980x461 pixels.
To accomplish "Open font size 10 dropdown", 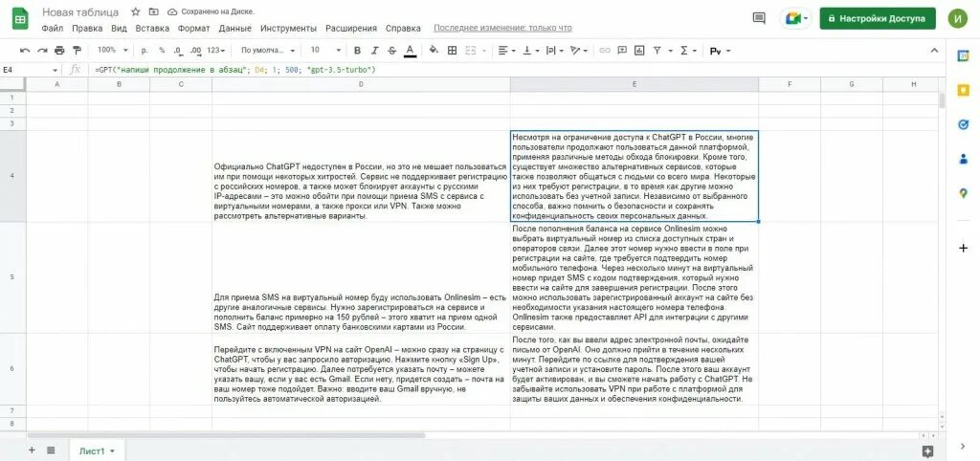I will [x=325, y=50].
